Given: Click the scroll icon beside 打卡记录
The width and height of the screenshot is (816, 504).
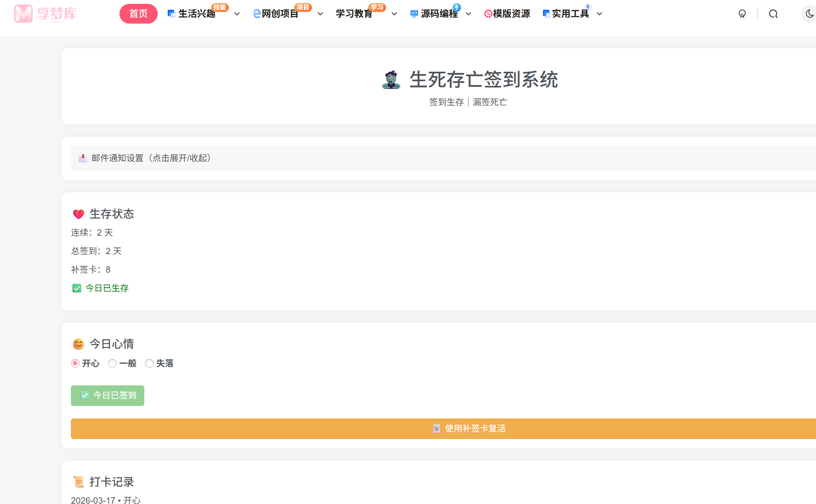Looking at the screenshot, I should (x=78, y=482).
